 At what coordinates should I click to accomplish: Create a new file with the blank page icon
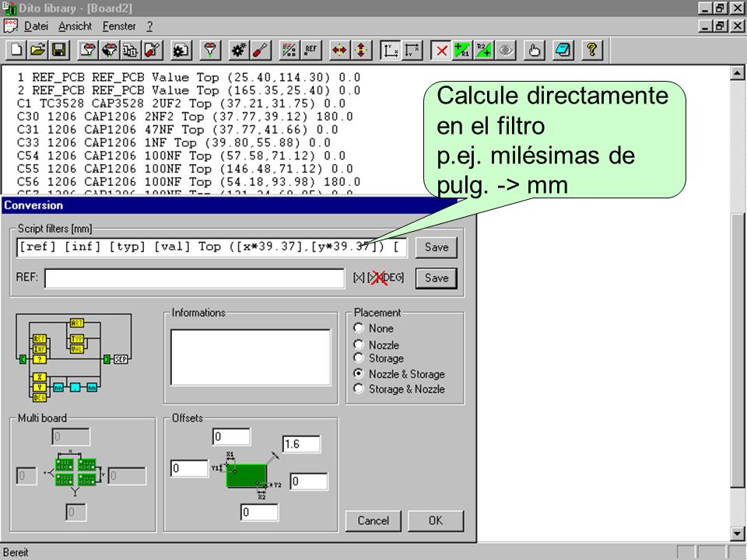(x=16, y=50)
